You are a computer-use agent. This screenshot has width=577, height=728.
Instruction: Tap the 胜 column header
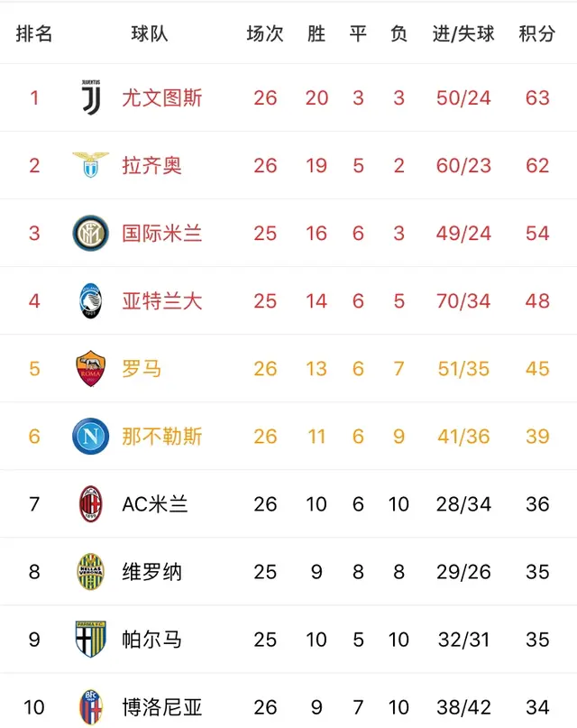(316, 34)
